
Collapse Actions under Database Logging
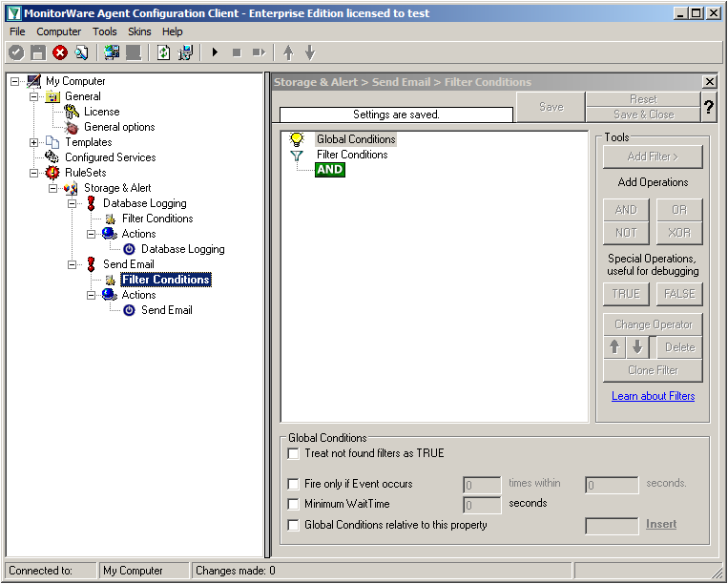click(91, 234)
